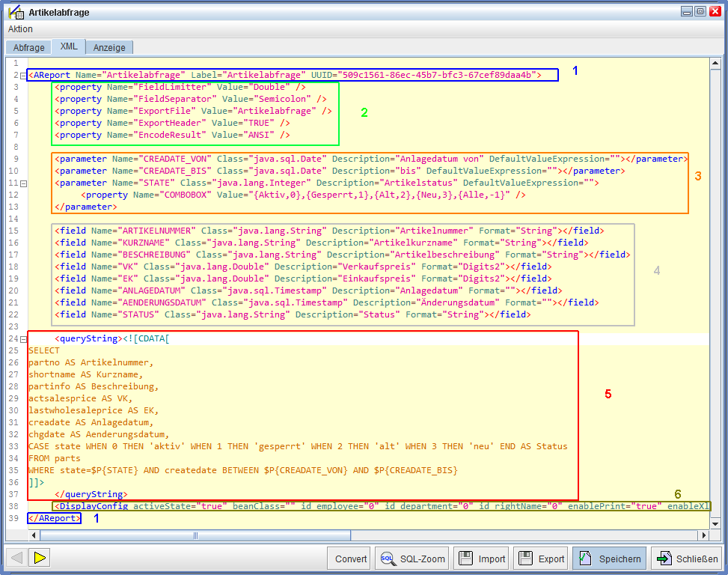This screenshot has width=728, height=575.
Task: Collapse the AReport node on line 2
Action: (23, 75)
